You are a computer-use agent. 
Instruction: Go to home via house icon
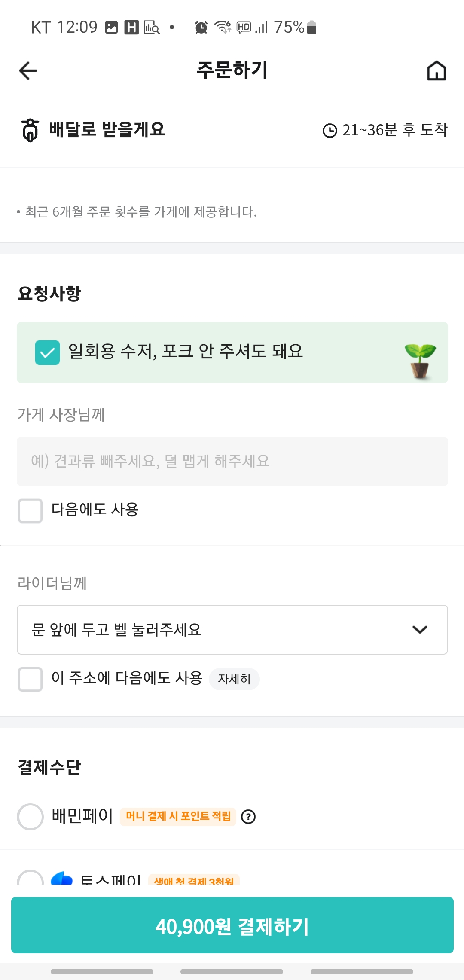[437, 70]
